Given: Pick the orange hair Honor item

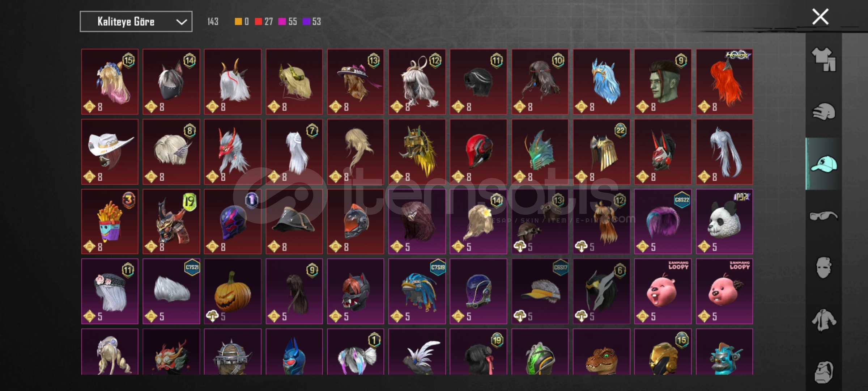Looking at the screenshot, I should point(724,82).
